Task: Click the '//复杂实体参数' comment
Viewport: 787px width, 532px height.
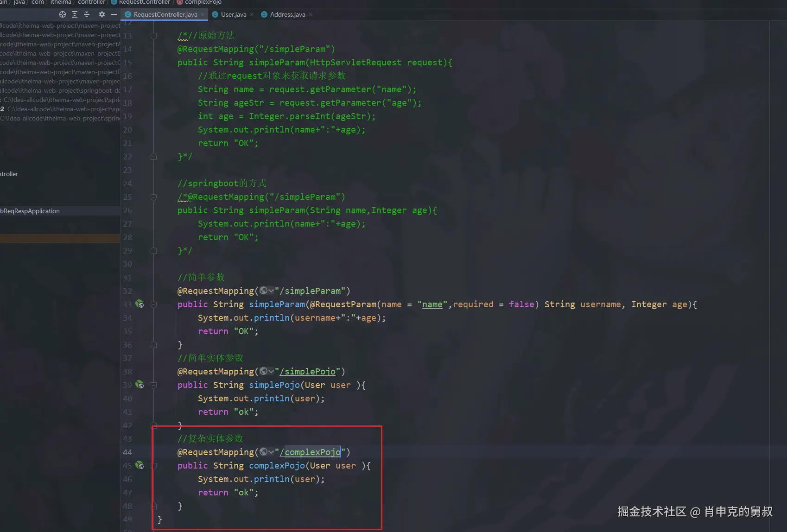Action: click(x=210, y=439)
